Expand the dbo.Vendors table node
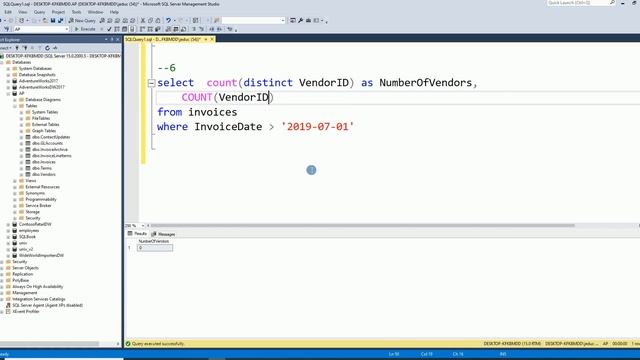640x360 pixels. tap(21, 174)
